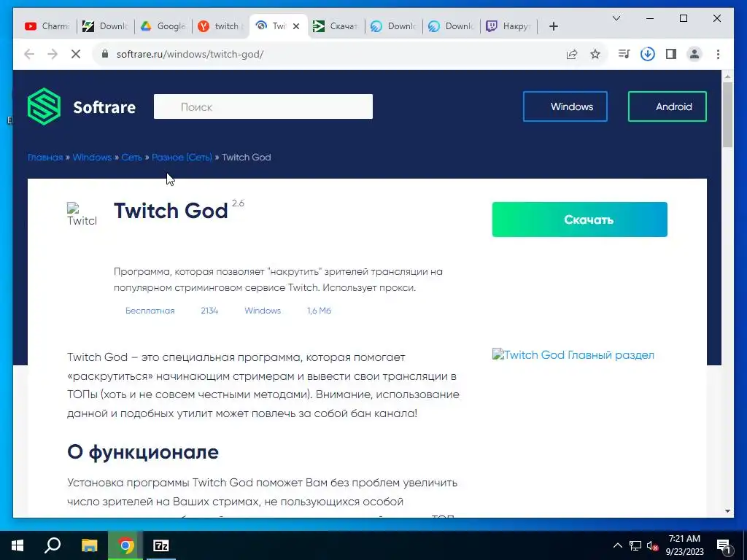This screenshot has width=747, height=560.
Task: Open the Android category button
Action: click(667, 106)
